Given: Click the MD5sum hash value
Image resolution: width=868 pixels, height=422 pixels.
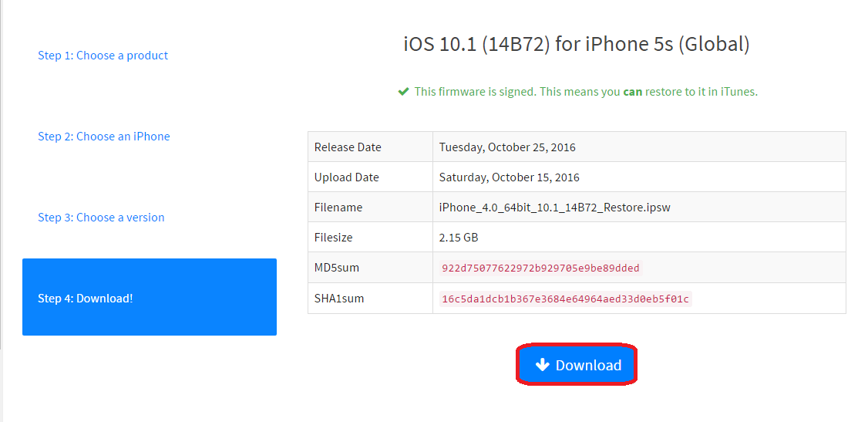Looking at the screenshot, I should pyautogui.click(x=540, y=268).
